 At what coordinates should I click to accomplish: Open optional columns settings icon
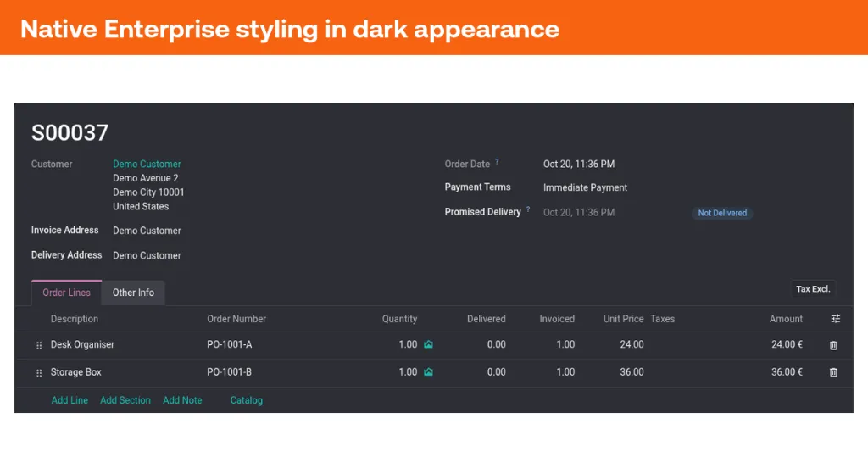click(x=835, y=319)
